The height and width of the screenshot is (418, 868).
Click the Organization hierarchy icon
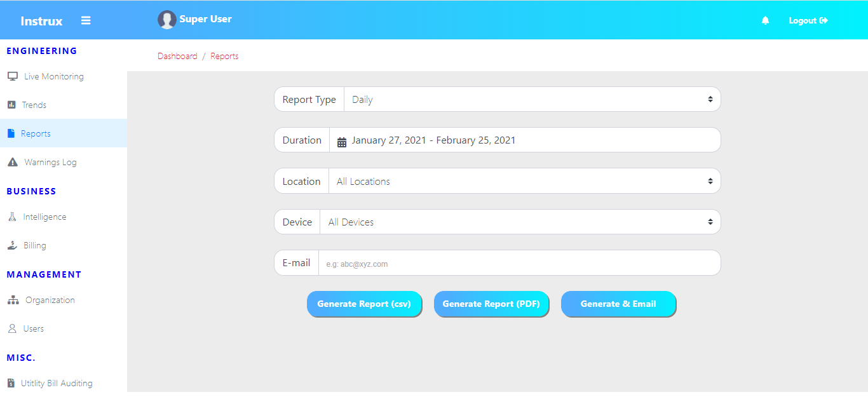click(13, 300)
